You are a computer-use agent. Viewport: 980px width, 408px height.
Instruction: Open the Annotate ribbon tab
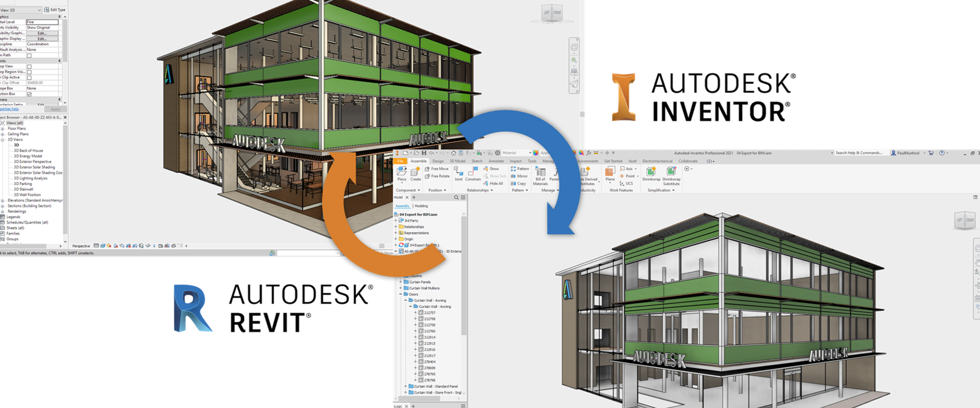(496, 161)
